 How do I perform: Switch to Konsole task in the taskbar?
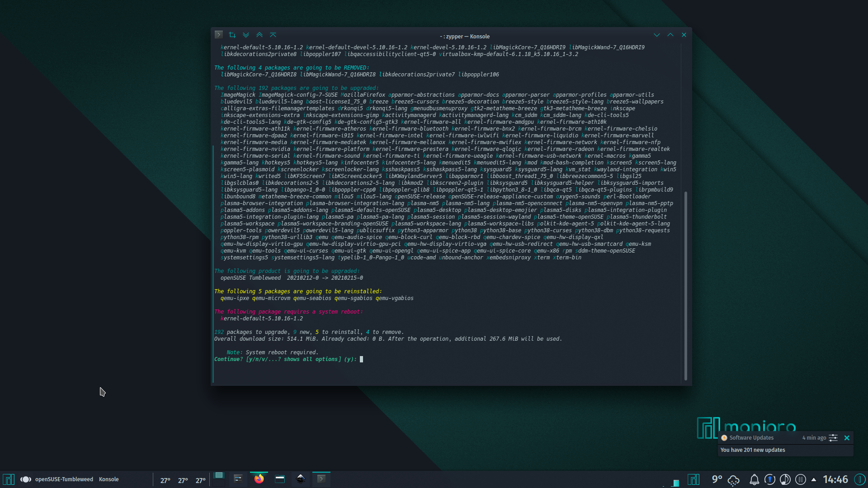tap(321, 479)
